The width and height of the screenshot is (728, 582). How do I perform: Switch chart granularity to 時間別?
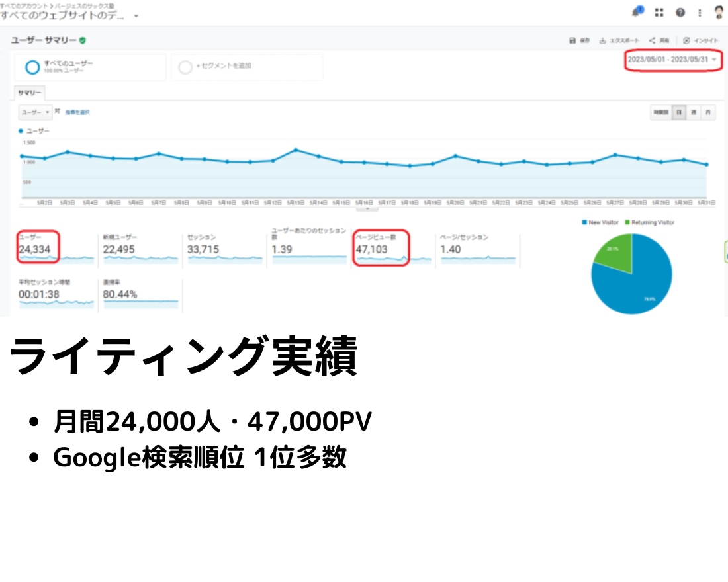click(660, 112)
